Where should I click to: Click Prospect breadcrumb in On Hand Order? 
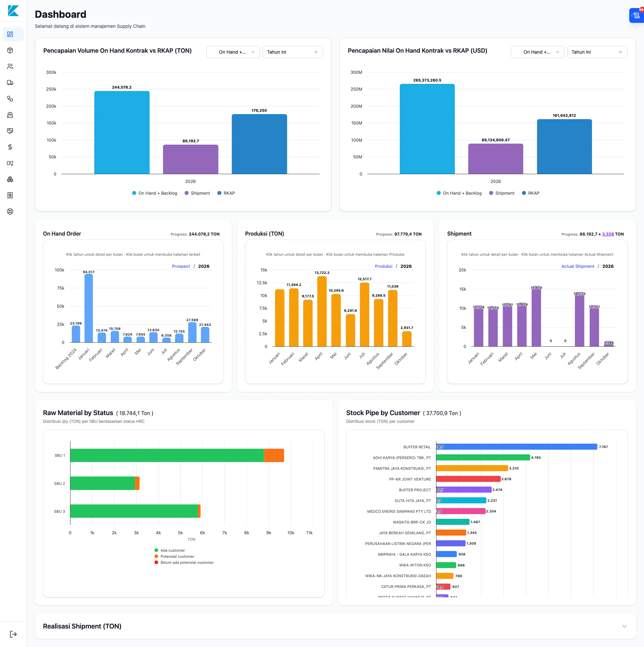(181, 266)
